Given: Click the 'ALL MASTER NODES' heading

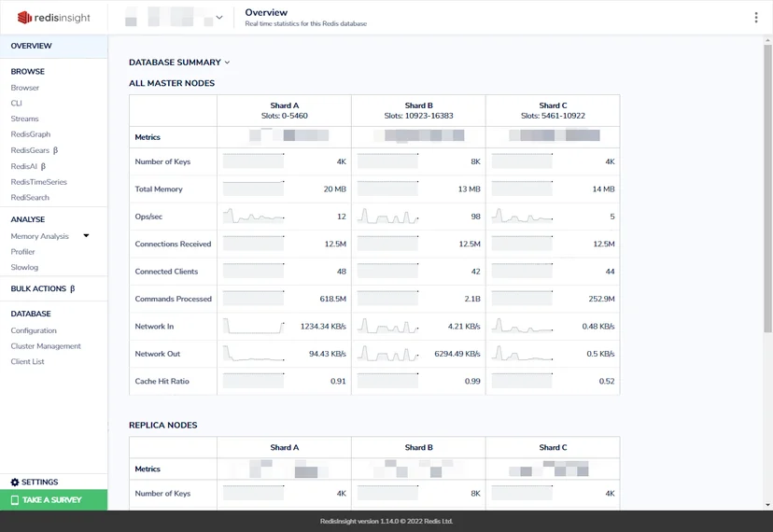Looking at the screenshot, I should [x=172, y=83].
